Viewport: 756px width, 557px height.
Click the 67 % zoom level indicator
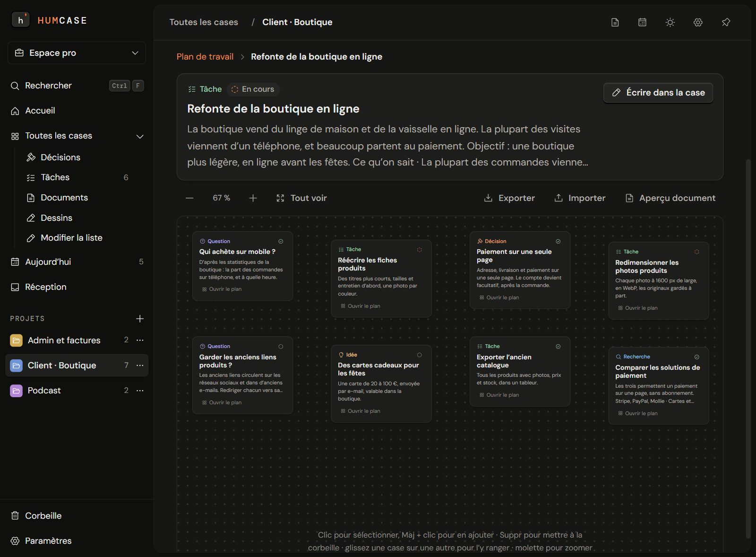click(221, 198)
